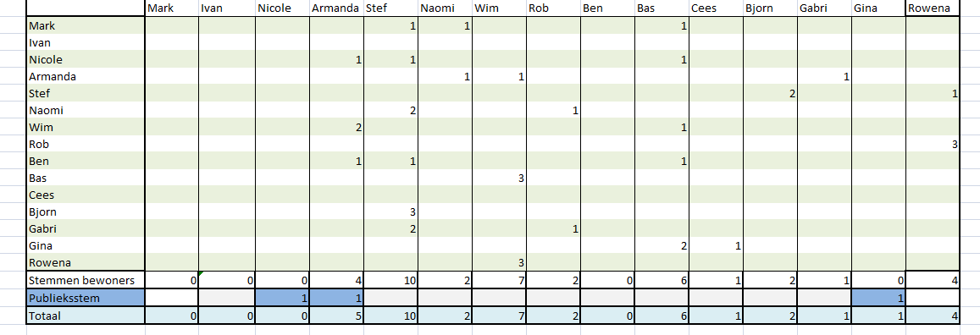Click the Publieksstem row label cell
The height and width of the screenshot is (335, 980).
pos(86,298)
